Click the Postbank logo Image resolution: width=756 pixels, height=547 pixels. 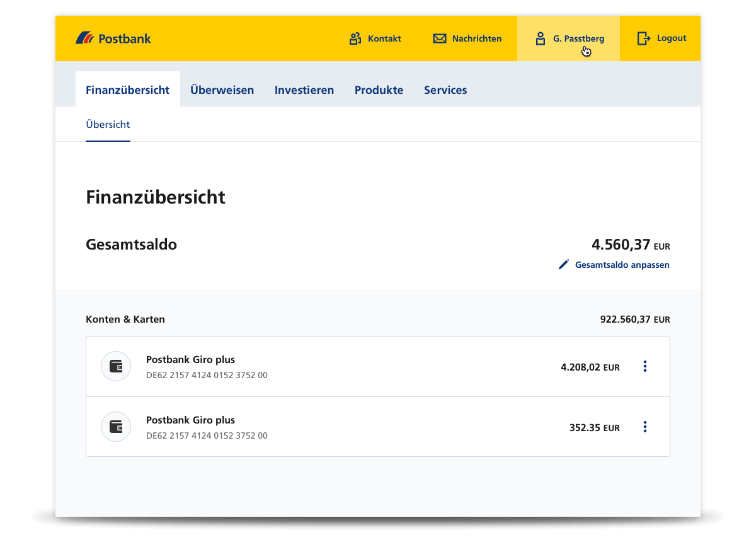coord(113,38)
